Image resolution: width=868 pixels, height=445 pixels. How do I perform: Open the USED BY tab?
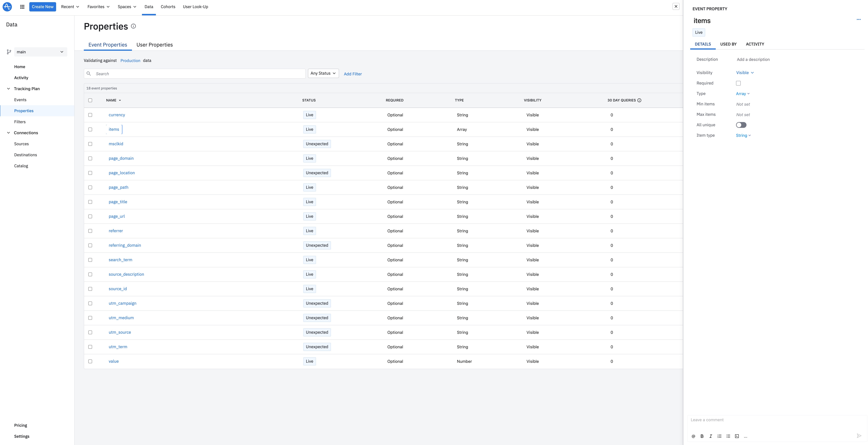[728, 44]
